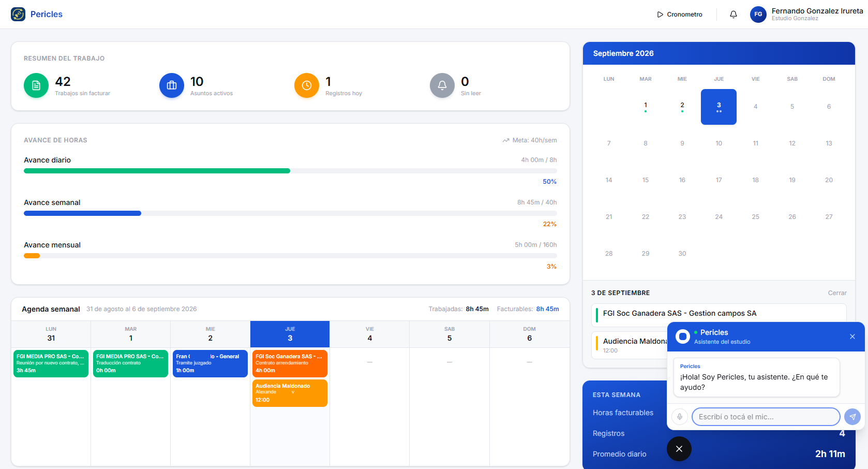Click the Avance semanal progress bar

[x=290, y=213]
